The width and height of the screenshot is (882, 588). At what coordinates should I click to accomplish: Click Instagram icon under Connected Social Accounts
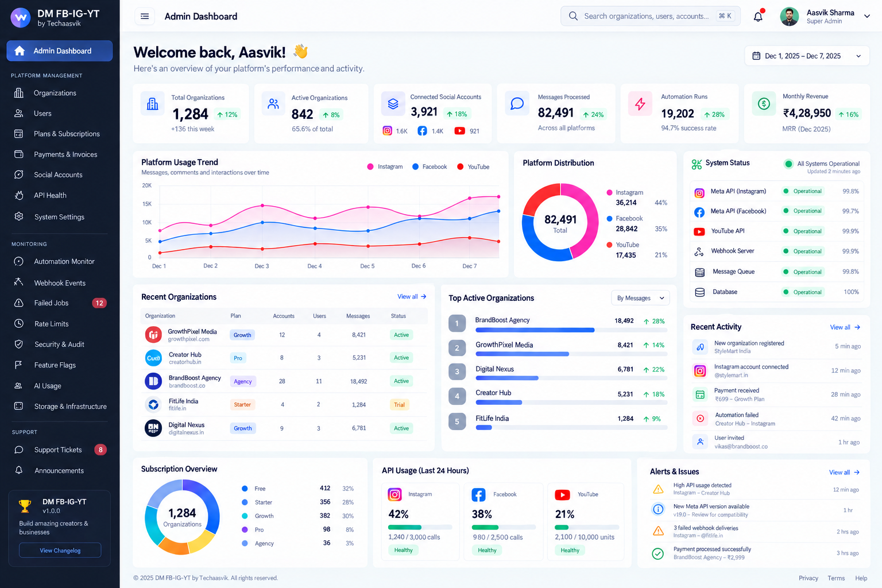click(388, 131)
